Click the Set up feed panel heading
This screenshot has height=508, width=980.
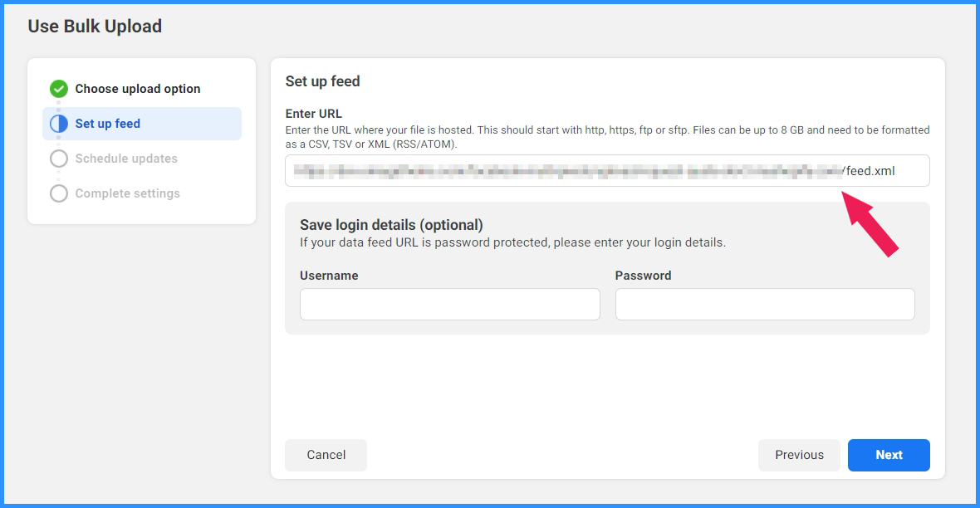tap(322, 81)
